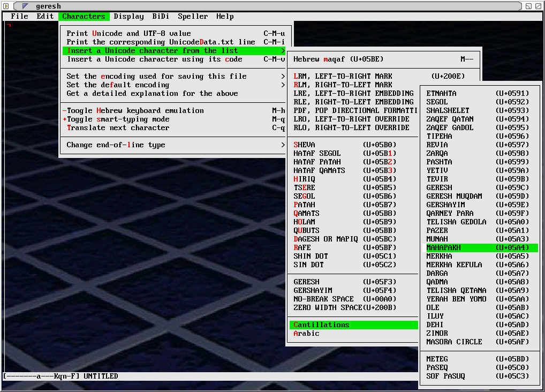Insert SHALSHELET (U+0593)
This screenshot has width=545, height=392.
click(480, 111)
